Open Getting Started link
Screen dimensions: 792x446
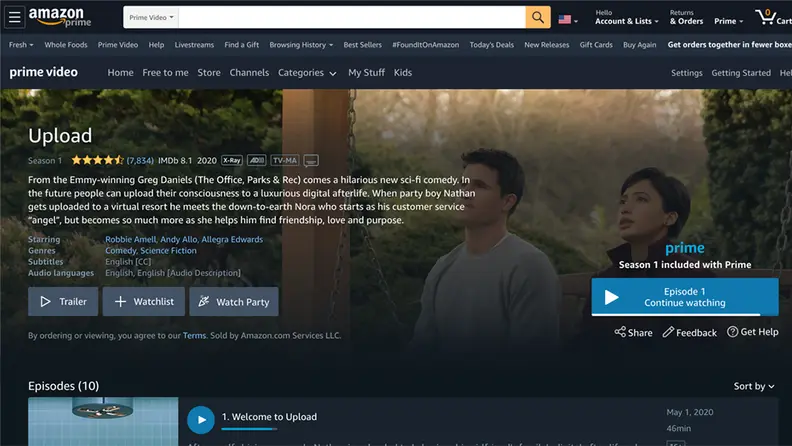click(x=741, y=73)
